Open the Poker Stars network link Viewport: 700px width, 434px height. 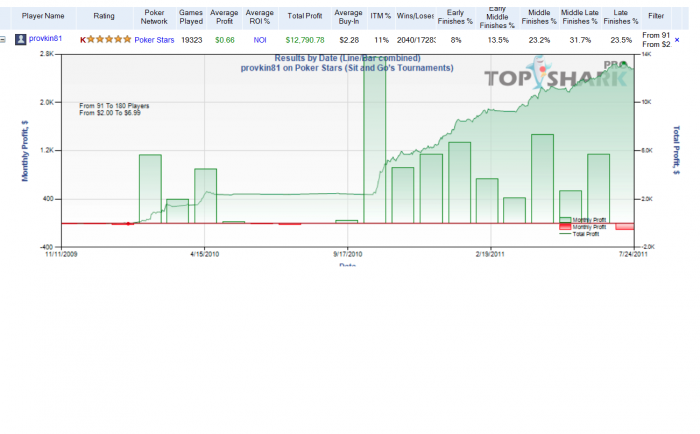[154, 40]
